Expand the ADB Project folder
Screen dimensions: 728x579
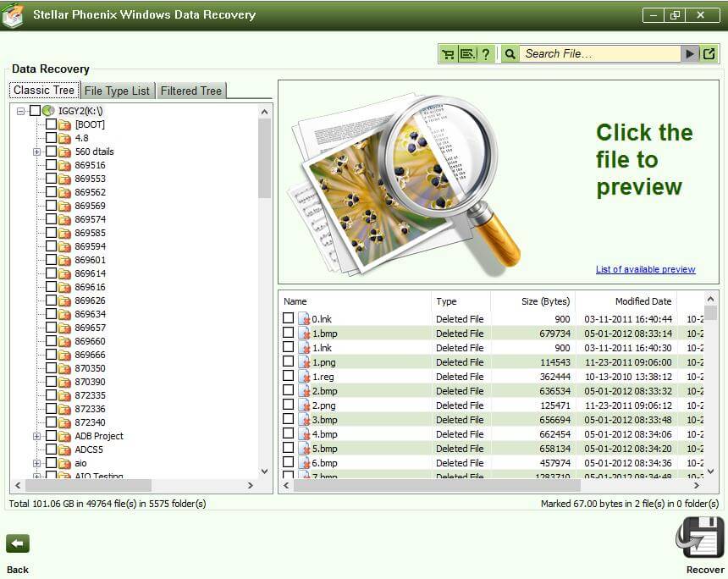[x=37, y=436]
